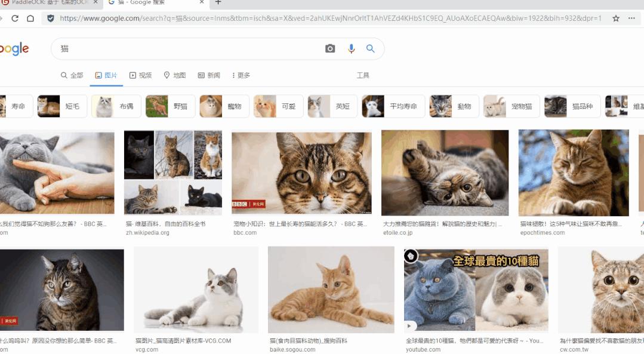The width and height of the screenshot is (644, 354).
Task: Open the VCG gray-white cat image
Action: [196, 290]
